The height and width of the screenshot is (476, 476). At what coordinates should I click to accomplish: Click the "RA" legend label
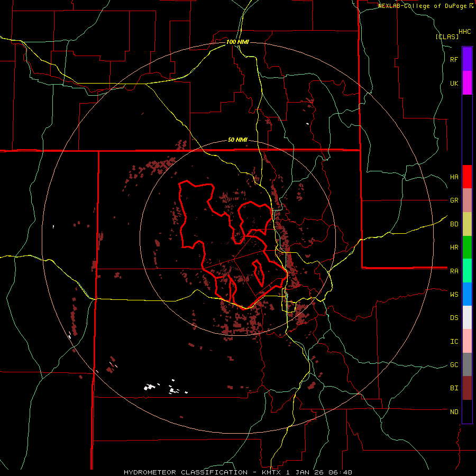(x=454, y=271)
